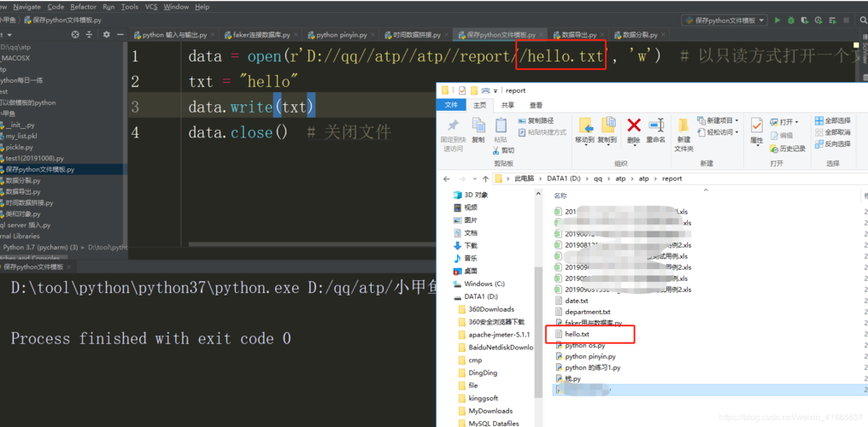Open Easy access (轻松访问) dropdown

pyautogui.click(x=718, y=132)
